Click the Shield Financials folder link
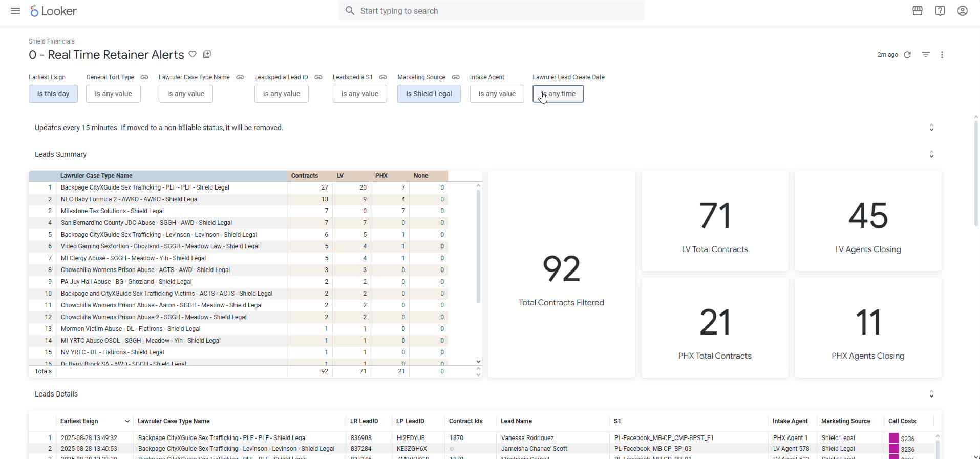Screen dimensions: 980x459 click(51, 41)
